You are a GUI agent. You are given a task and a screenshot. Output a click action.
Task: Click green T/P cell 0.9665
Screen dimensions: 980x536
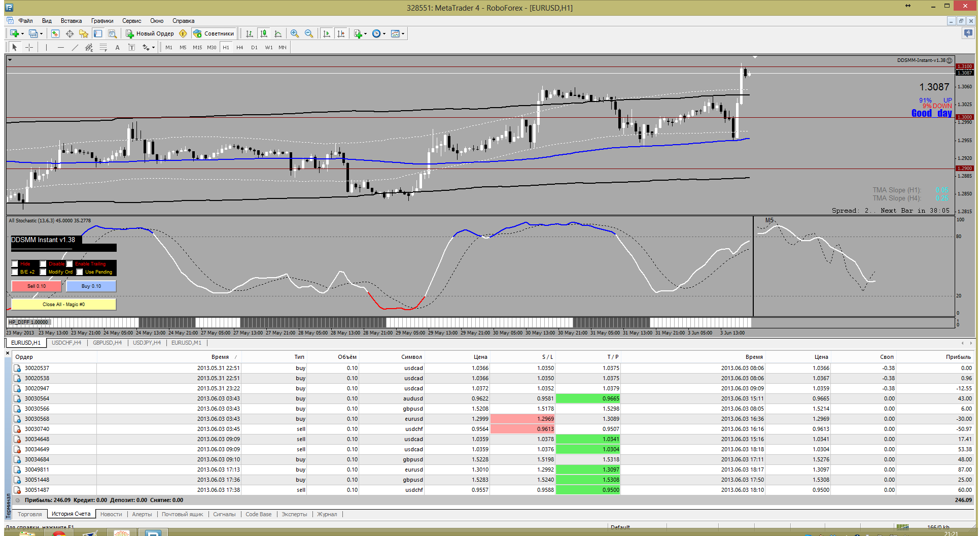(x=588, y=398)
